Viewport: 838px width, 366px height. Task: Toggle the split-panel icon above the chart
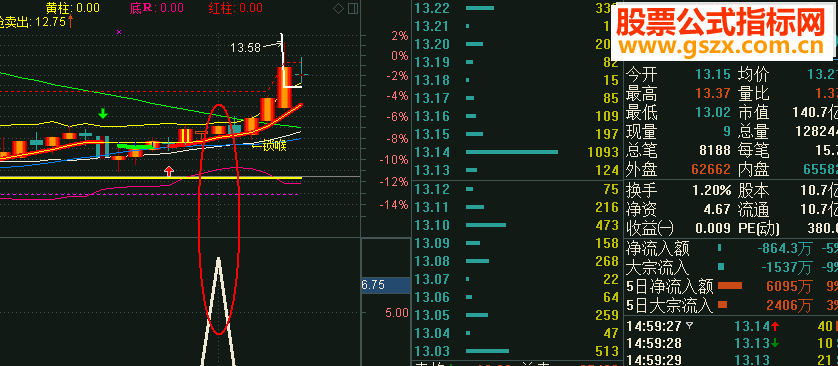(353, 9)
